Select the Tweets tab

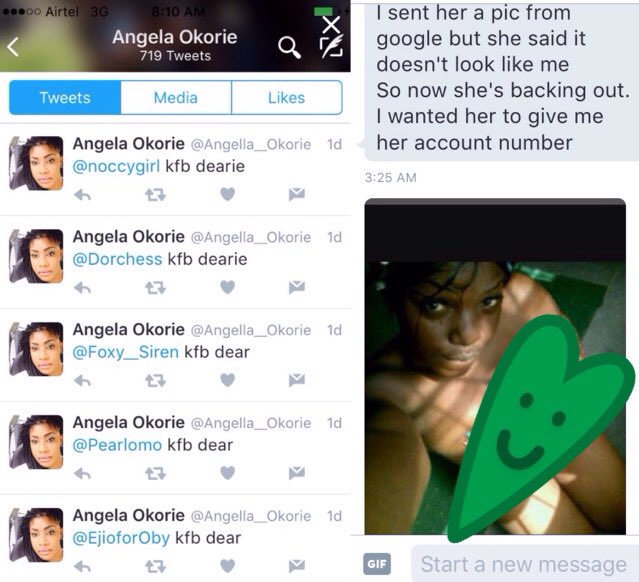[65, 97]
